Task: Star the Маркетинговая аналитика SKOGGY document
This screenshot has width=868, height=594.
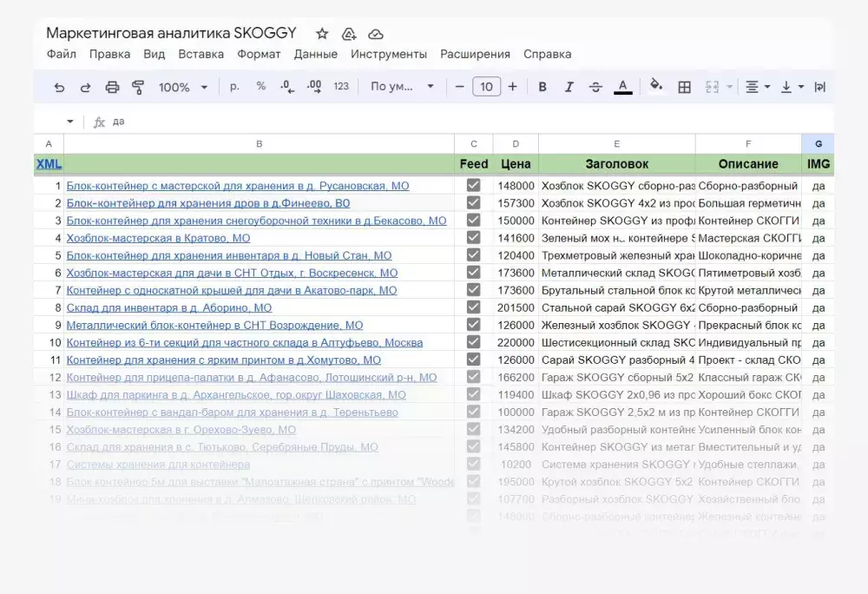Action: click(322, 34)
